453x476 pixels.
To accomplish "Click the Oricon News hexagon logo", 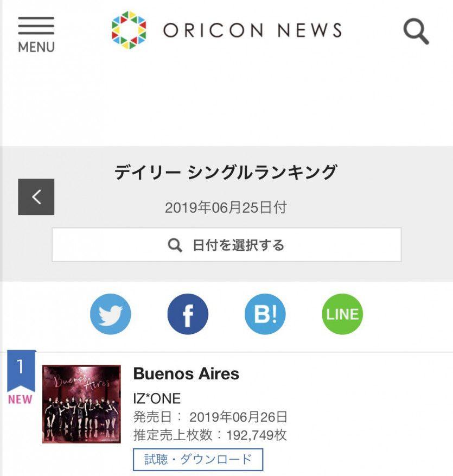I will click(x=129, y=30).
